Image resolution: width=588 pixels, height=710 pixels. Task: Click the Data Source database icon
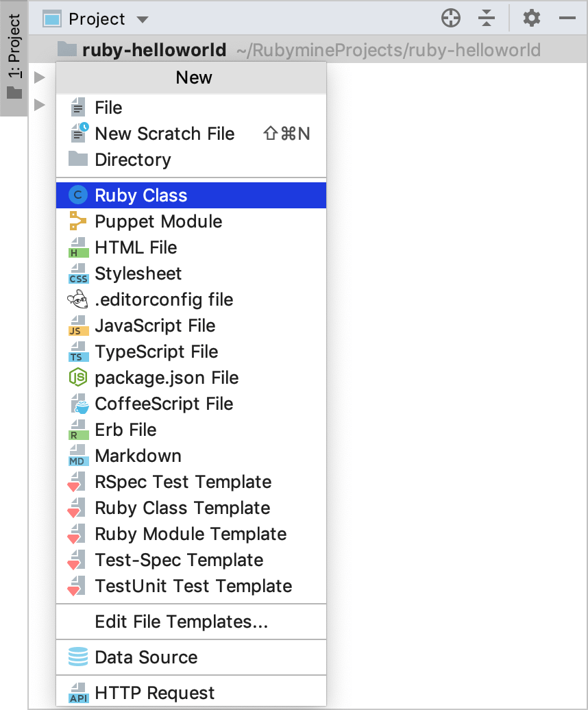tap(77, 657)
